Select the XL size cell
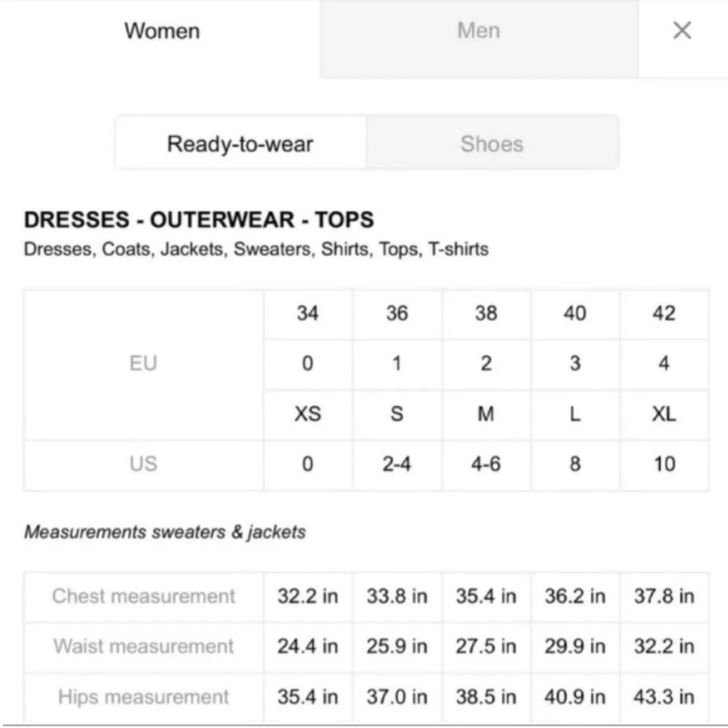728x728 pixels. pyautogui.click(x=664, y=414)
